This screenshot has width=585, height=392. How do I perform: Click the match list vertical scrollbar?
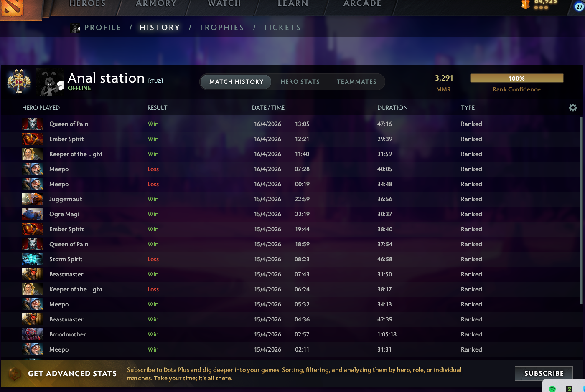pyautogui.click(x=581, y=210)
